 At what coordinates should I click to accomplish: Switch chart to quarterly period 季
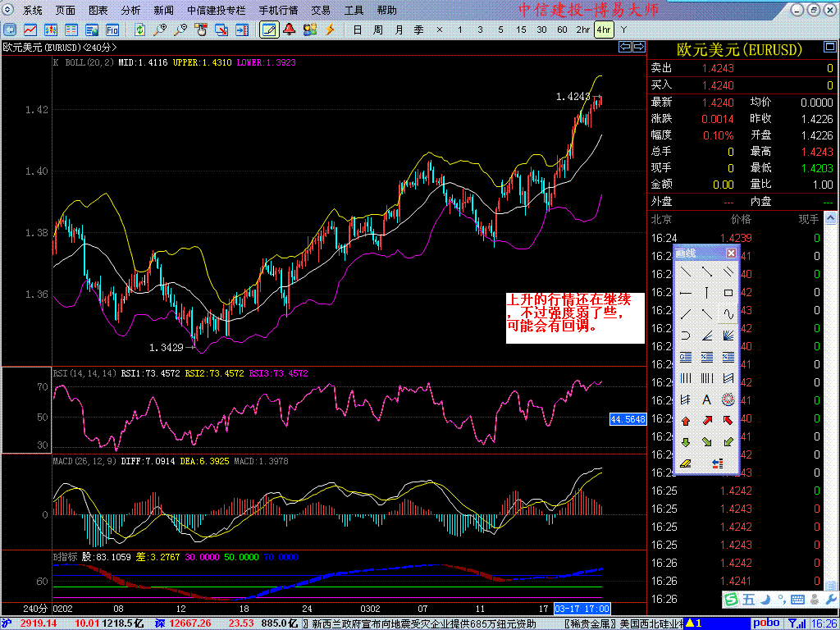click(419, 30)
